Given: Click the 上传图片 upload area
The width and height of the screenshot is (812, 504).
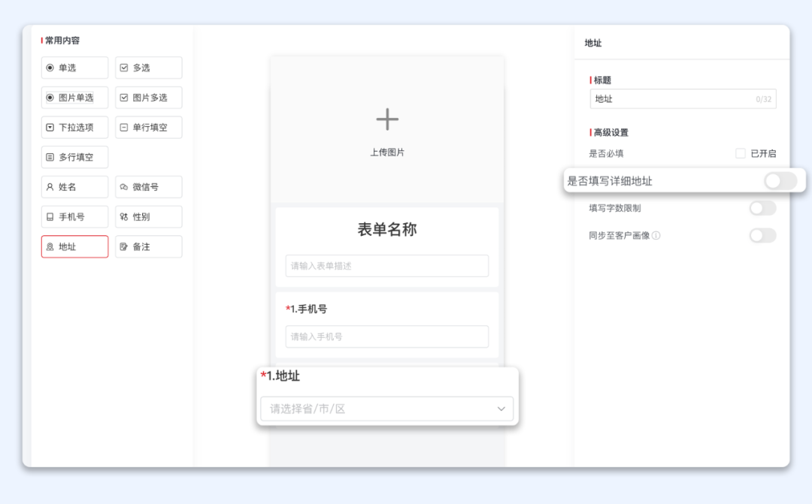Looking at the screenshot, I should pyautogui.click(x=386, y=128).
